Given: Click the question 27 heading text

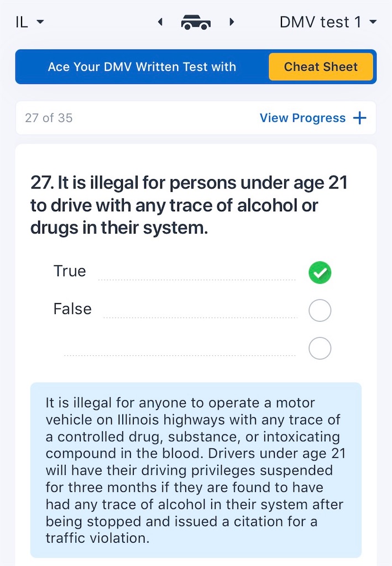Looking at the screenshot, I should pyautogui.click(x=189, y=205).
